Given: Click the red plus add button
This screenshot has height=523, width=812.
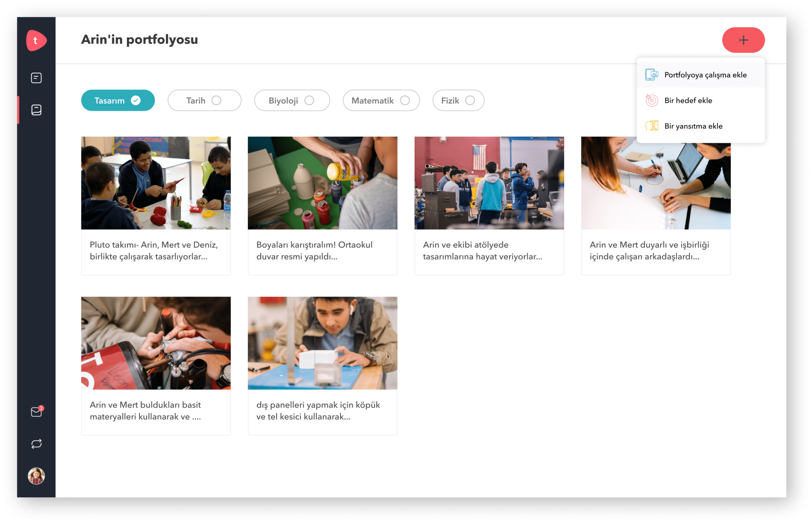Looking at the screenshot, I should coord(743,40).
